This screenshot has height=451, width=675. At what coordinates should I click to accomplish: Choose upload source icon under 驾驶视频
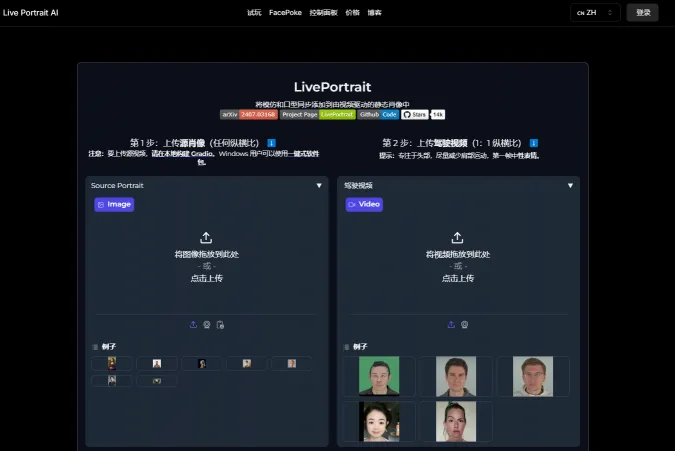(x=451, y=324)
